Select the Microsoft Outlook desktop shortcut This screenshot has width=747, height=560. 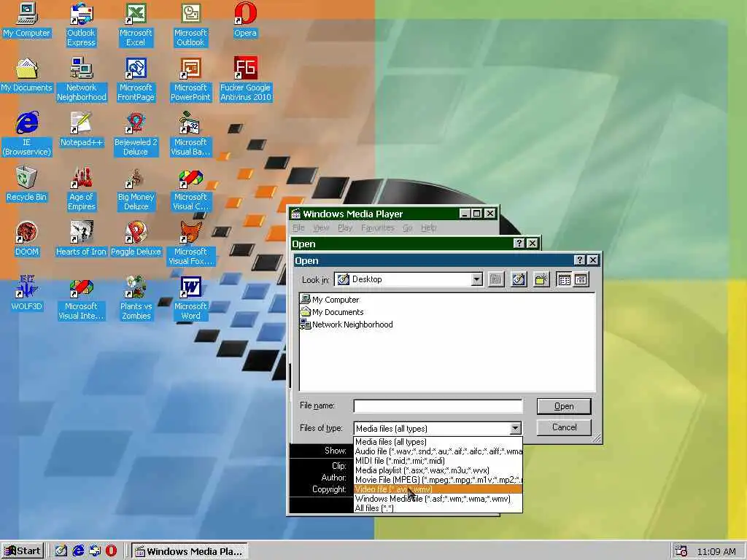pyautogui.click(x=190, y=25)
